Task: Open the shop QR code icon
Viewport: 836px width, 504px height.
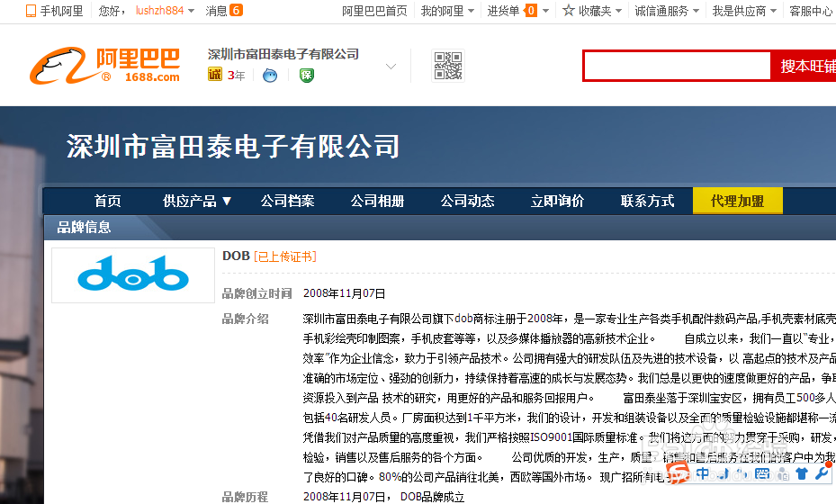Action: click(448, 66)
